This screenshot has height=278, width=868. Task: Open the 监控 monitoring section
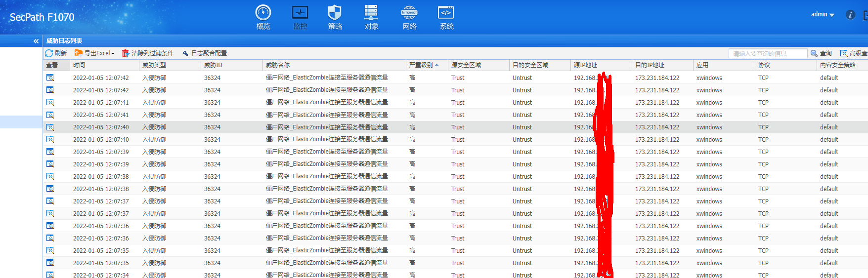point(300,17)
